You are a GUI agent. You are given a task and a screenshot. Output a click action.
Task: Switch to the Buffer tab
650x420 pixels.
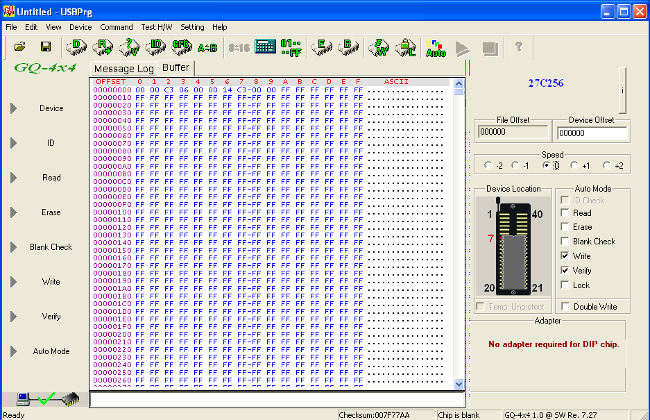(x=176, y=68)
